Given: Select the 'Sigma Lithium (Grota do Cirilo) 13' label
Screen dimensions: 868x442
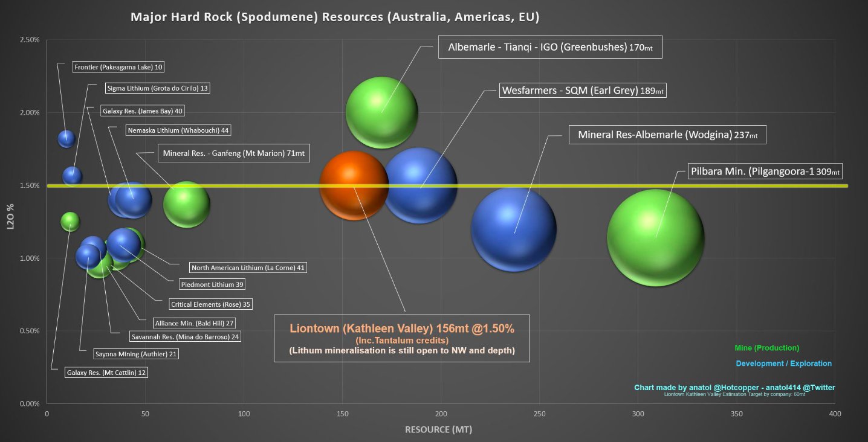Looking at the screenshot, I should point(157,88).
